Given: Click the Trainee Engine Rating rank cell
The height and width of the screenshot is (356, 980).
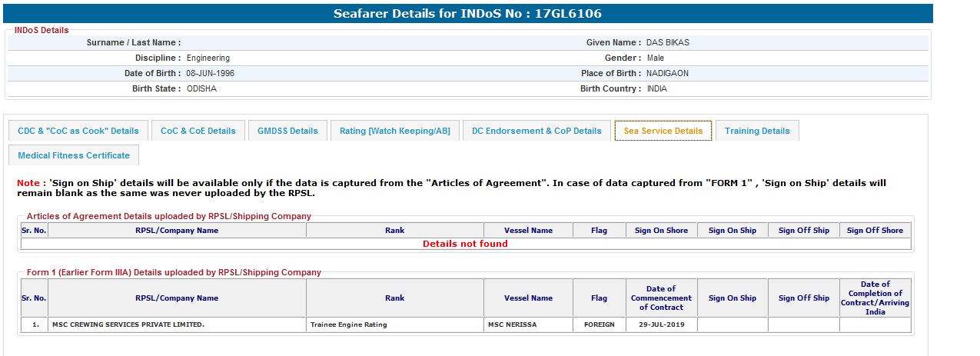Looking at the screenshot, I should click(349, 324).
